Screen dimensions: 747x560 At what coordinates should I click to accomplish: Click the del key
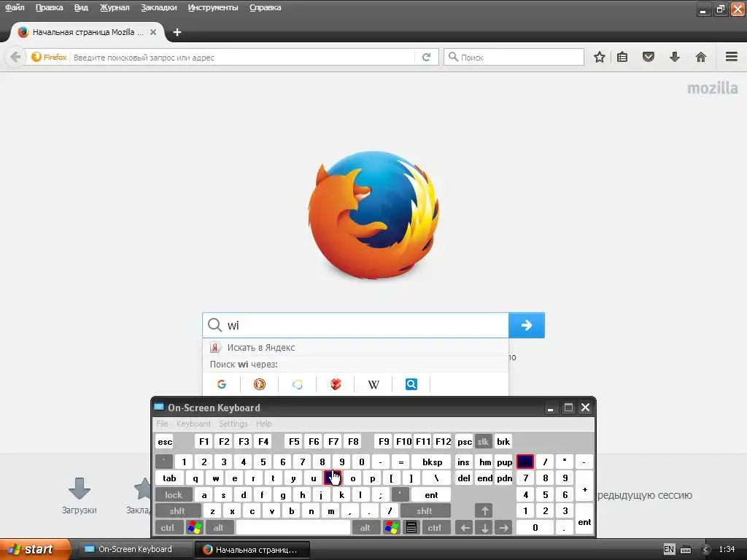pyautogui.click(x=463, y=478)
